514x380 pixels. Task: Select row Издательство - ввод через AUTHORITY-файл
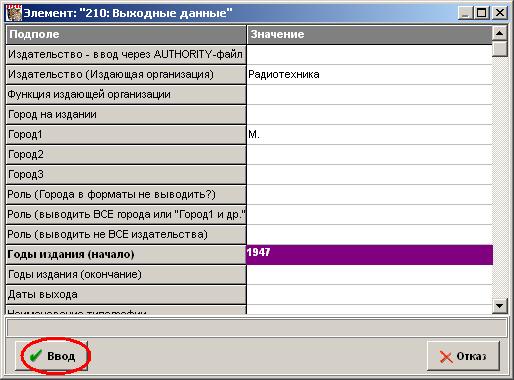point(126,54)
